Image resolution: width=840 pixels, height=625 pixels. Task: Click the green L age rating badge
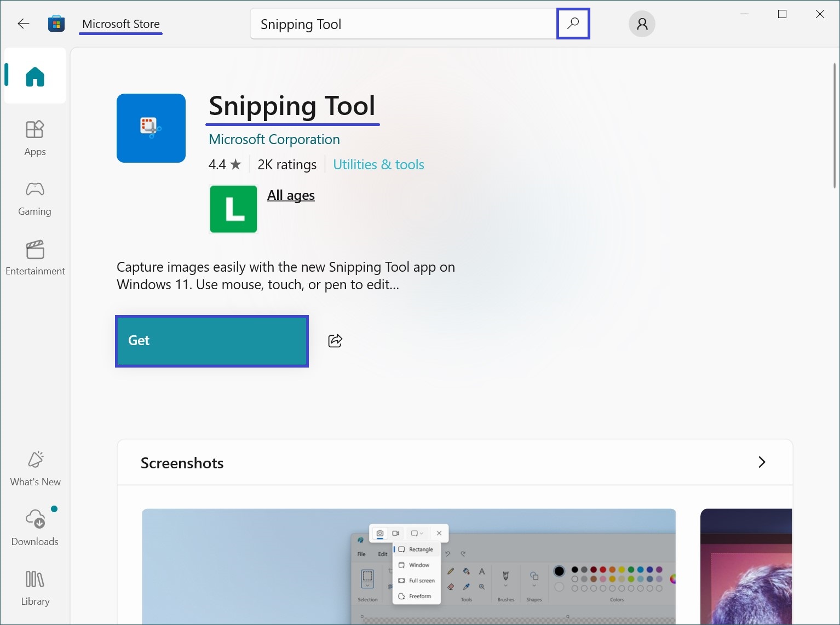pyautogui.click(x=233, y=209)
